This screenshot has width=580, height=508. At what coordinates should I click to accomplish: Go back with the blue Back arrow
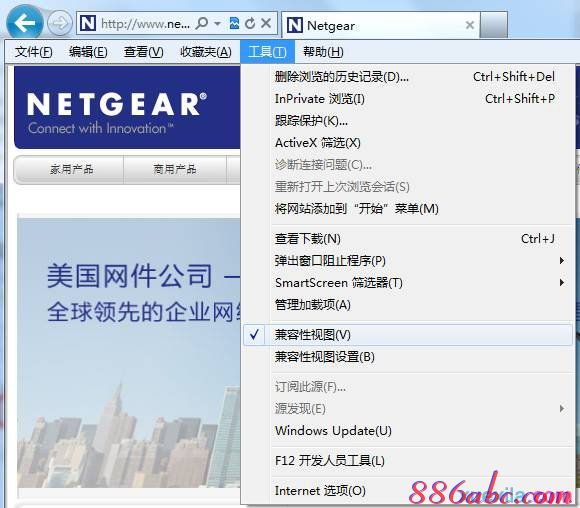point(24,22)
